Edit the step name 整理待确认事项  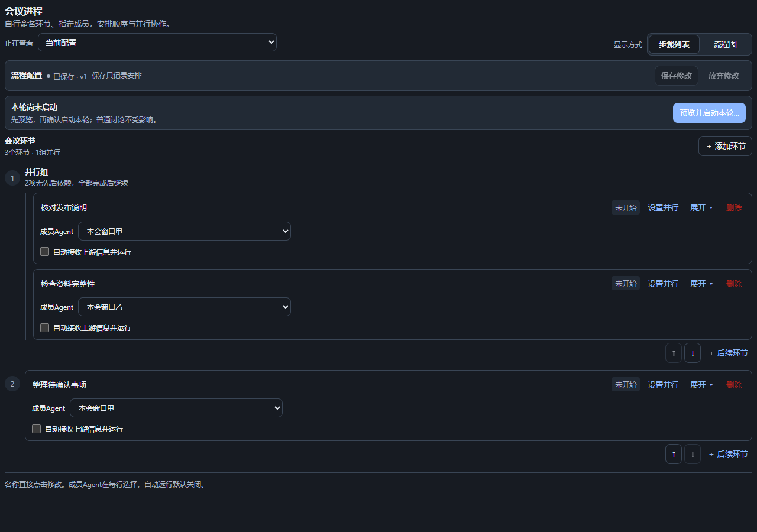[60, 385]
